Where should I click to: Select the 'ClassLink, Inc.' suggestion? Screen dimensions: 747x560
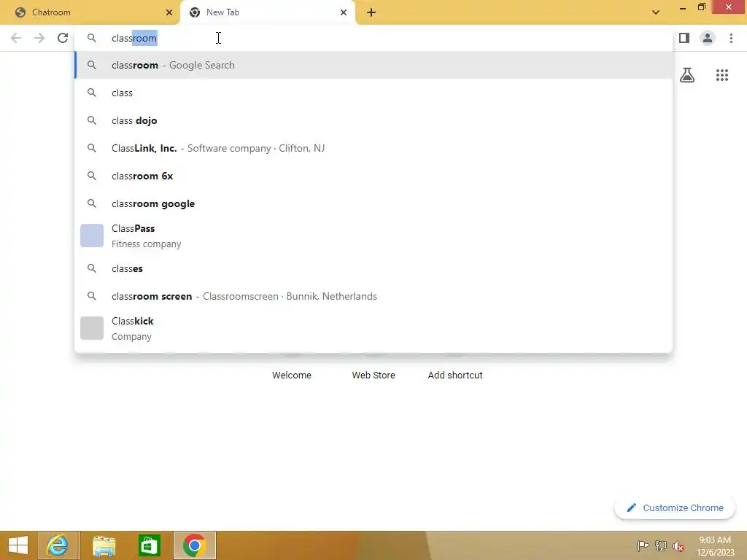pyautogui.click(x=373, y=148)
